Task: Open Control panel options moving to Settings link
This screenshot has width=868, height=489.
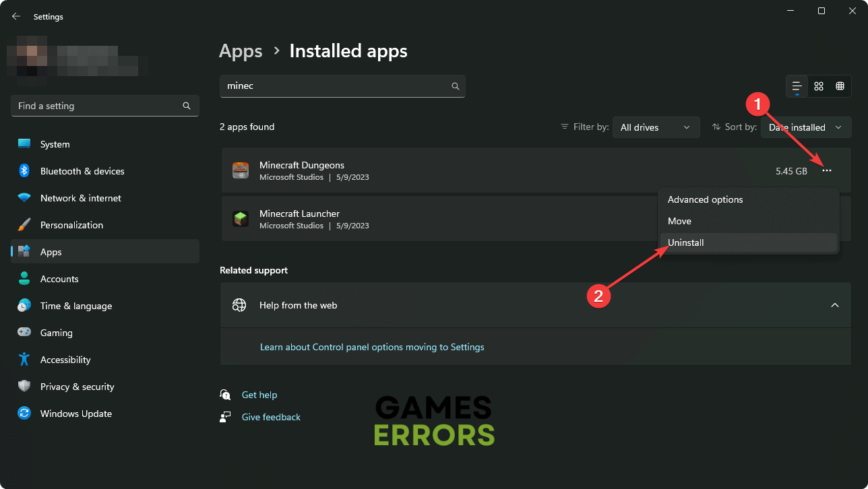Action: pyautogui.click(x=372, y=347)
